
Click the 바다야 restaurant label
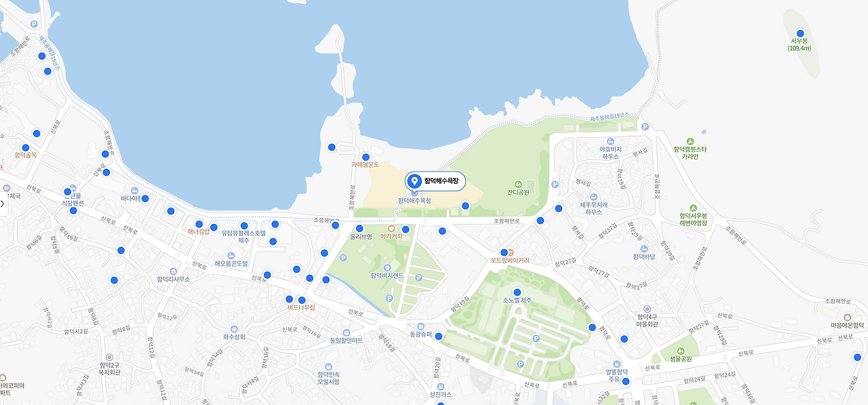[x=130, y=199]
